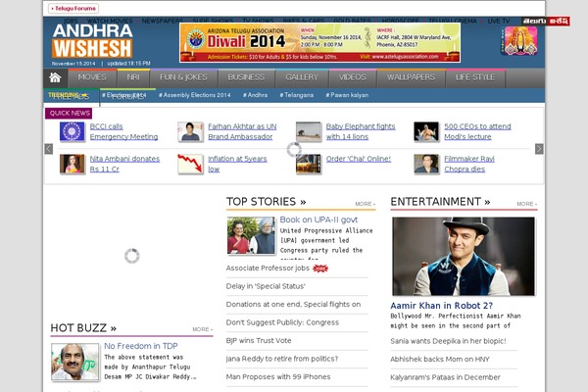Open JC Diwakar Reddy photo thumbnail

pos(75,362)
